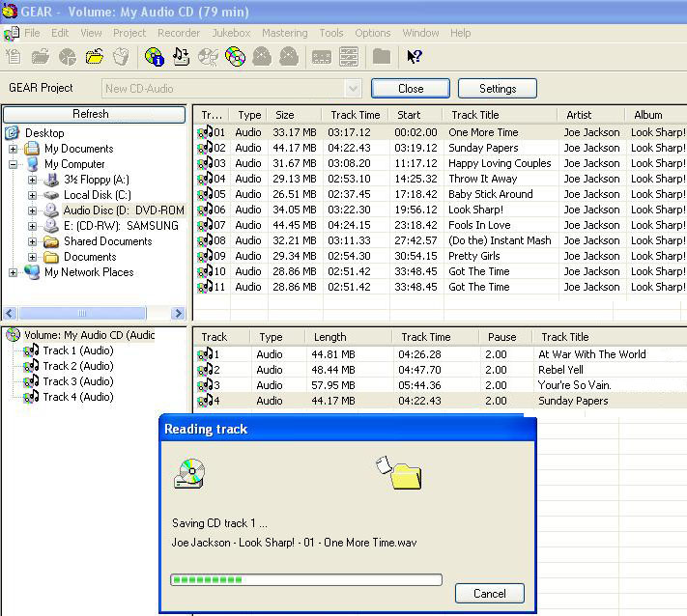Click the yellow open-folder toolbar icon
Image resolution: width=687 pixels, height=616 pixels.
94,57
